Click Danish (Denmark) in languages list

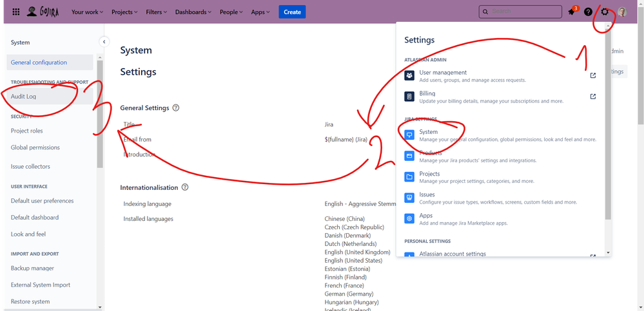pos(347,236)
